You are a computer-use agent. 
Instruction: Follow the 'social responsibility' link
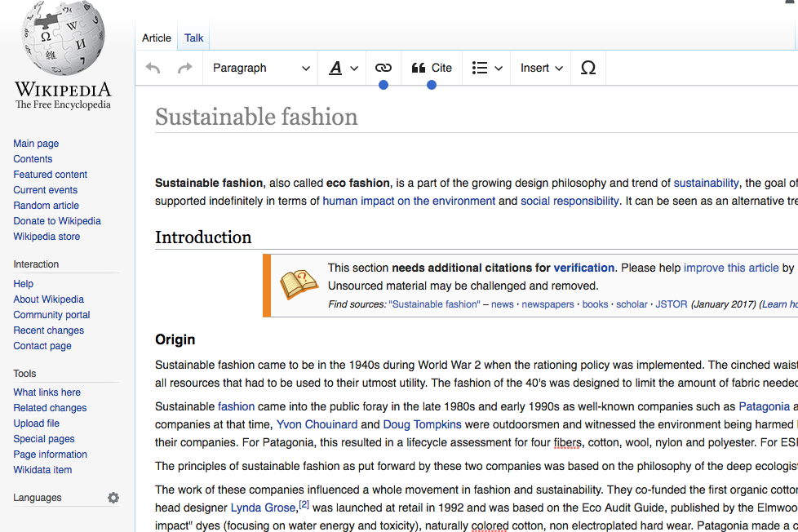[x=570, y=201]
